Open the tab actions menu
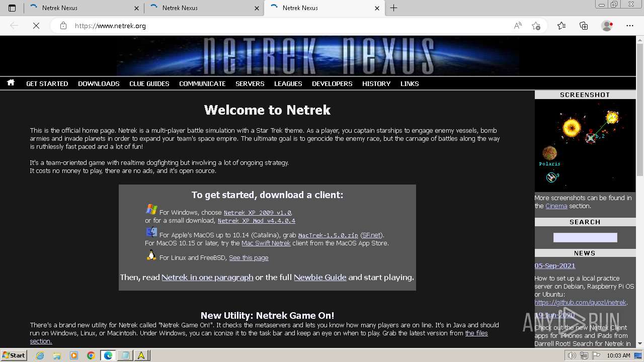This screenshot has height=362, width=644. coord(12,8)
